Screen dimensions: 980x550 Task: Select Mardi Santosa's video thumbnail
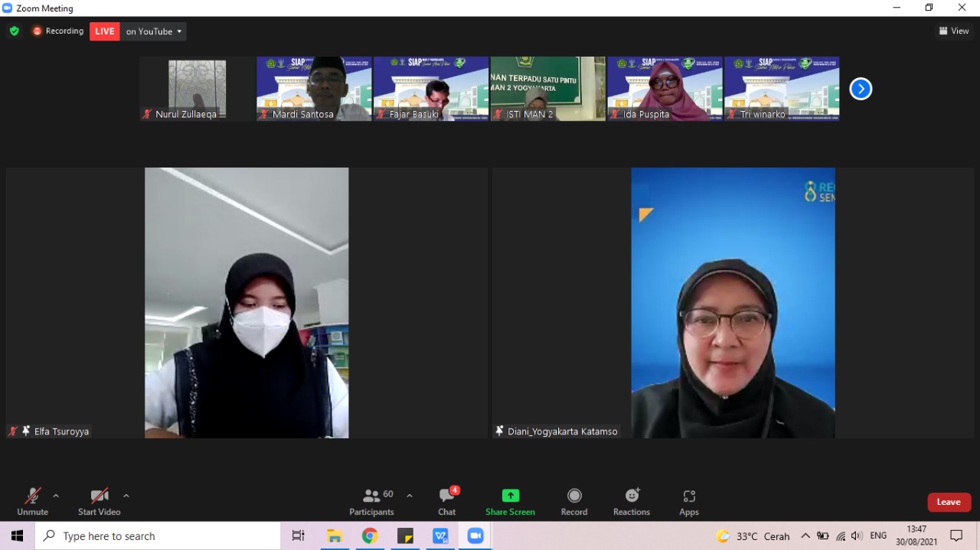(314, 88)
